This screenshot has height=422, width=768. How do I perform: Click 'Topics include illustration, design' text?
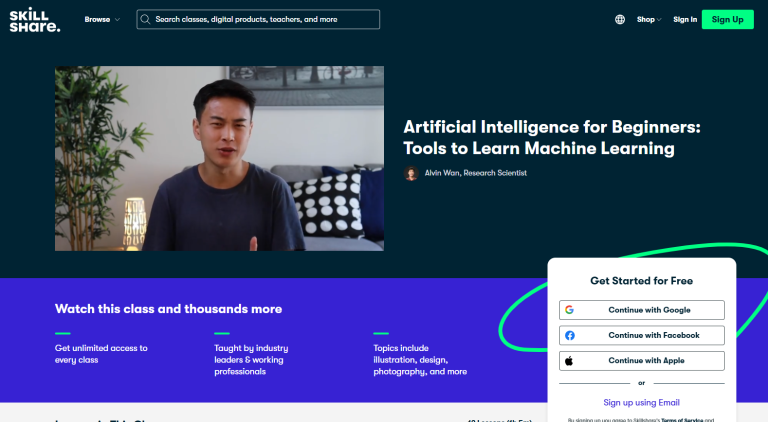[x=420, y=360]
